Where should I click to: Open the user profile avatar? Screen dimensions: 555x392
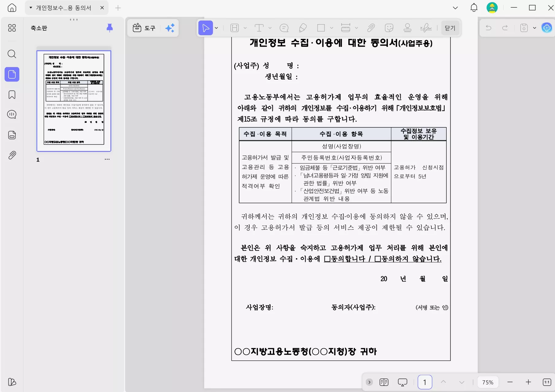click(x=492, y=8)
